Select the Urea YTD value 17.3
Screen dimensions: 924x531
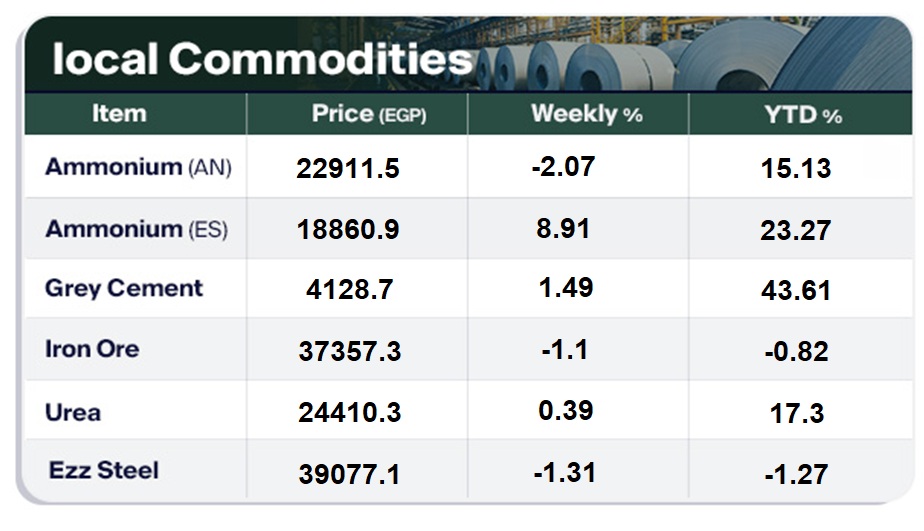[x=797, y=412]
